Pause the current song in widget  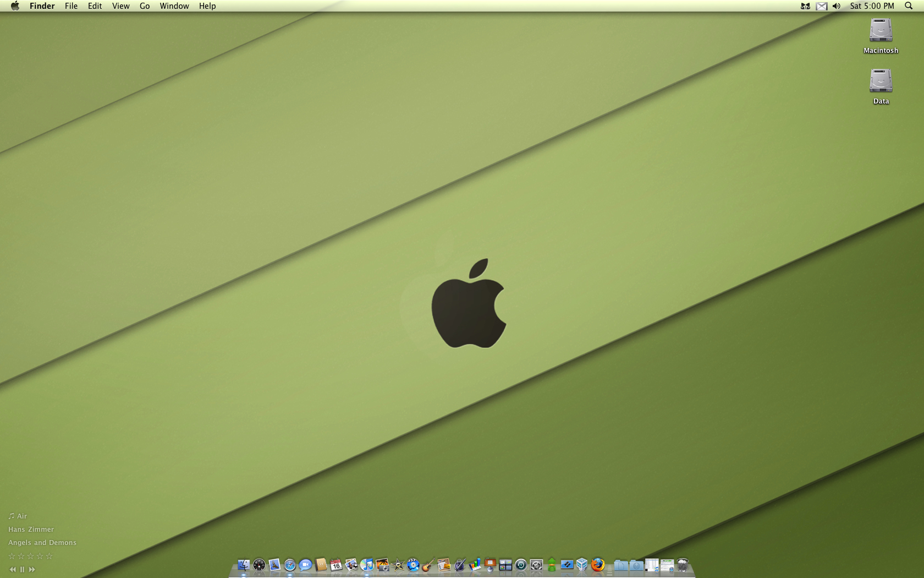pos(22,569)
